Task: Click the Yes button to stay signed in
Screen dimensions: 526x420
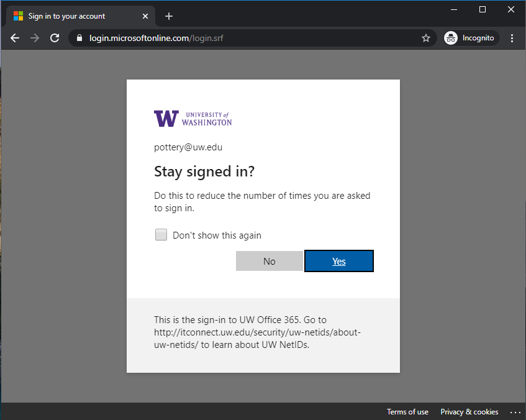Action: (339, 261)
